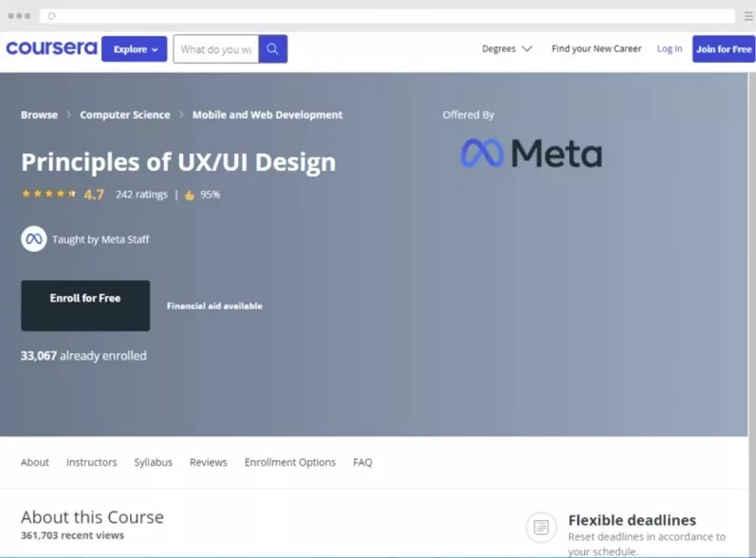Click the 242 ratings text
756x558 pixels.
click(141, 195)
